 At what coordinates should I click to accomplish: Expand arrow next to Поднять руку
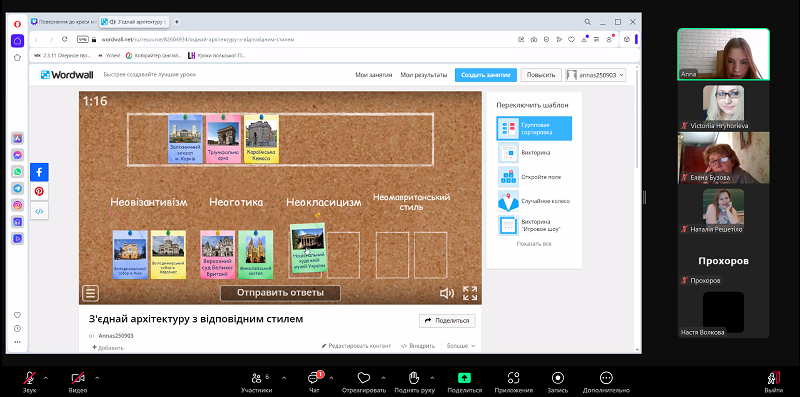click(432, 378)
